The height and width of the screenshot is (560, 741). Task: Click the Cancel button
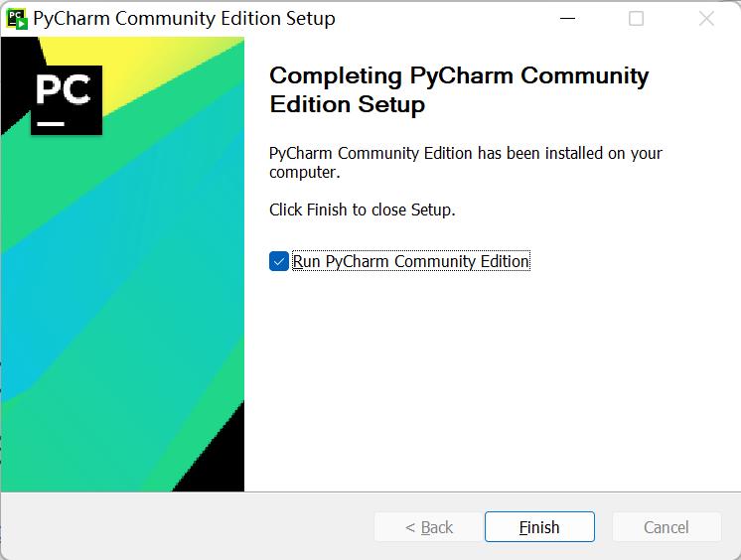pos(667,527)
